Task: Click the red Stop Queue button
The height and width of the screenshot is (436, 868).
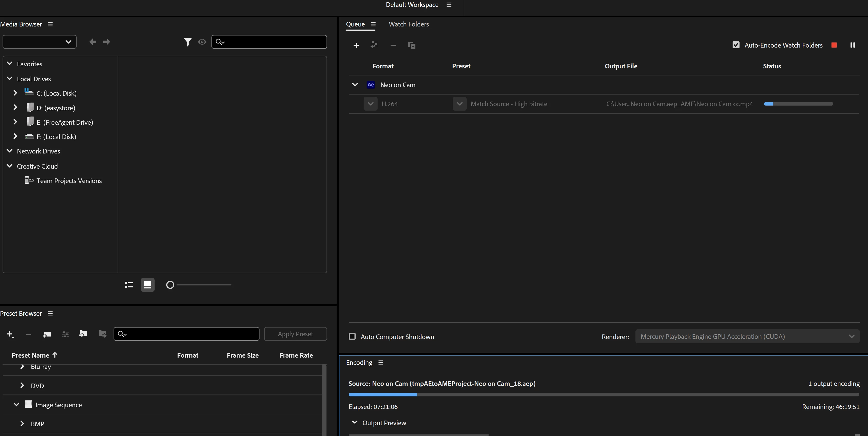Action: coord(834,45)
